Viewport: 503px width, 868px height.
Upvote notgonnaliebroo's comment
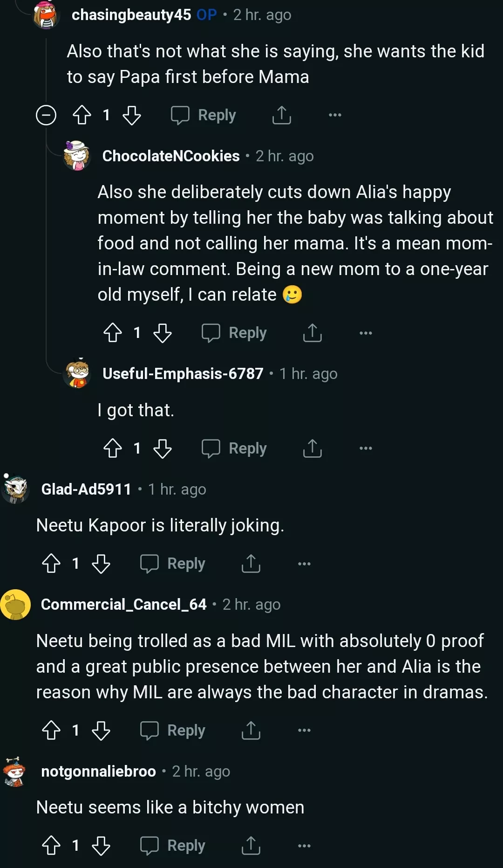pos(51,846)
